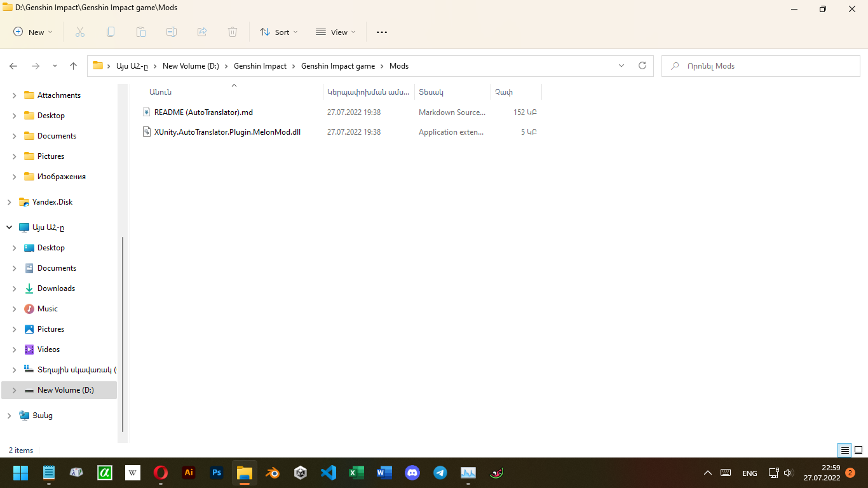Switch to large thumbnails view via status bar

click(858, 451)
